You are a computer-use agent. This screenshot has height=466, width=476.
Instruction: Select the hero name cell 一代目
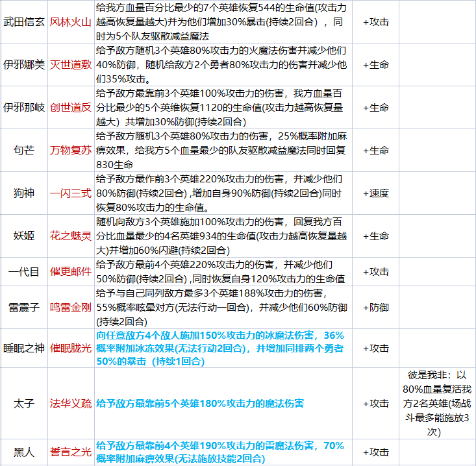pyautogui.click(x=24, y=271)
